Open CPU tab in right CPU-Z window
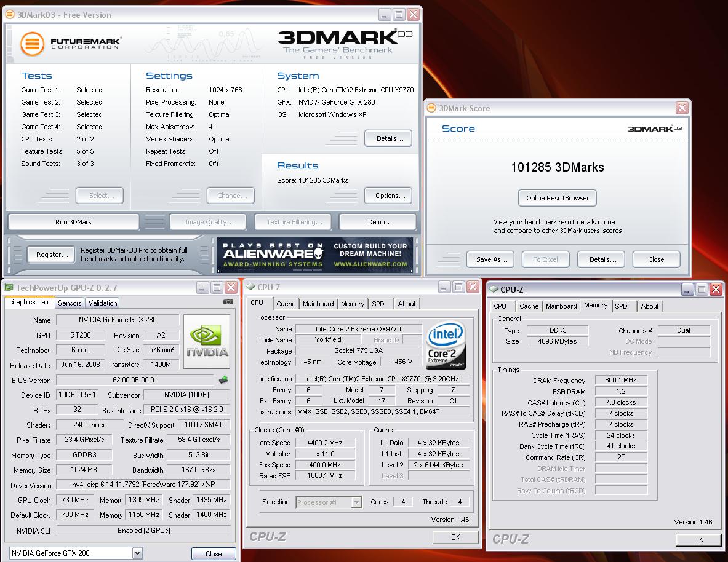 point(500,306)
